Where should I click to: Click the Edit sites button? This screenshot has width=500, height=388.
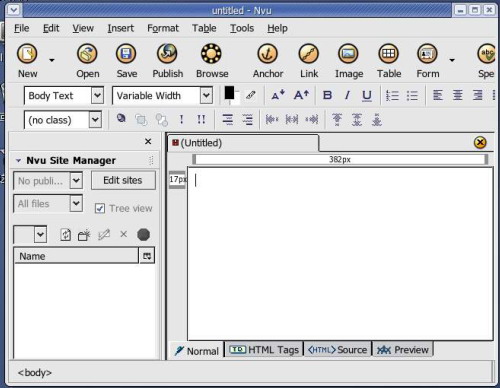123,180
